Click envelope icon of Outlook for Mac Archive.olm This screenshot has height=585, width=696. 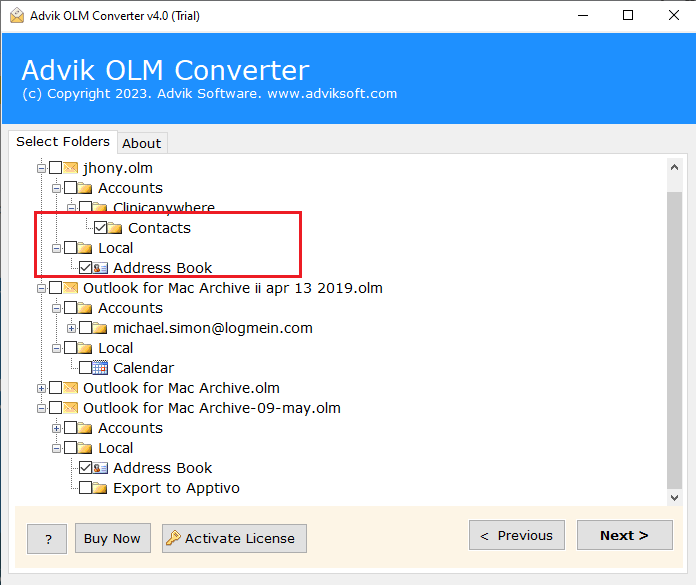click(71, 388)
